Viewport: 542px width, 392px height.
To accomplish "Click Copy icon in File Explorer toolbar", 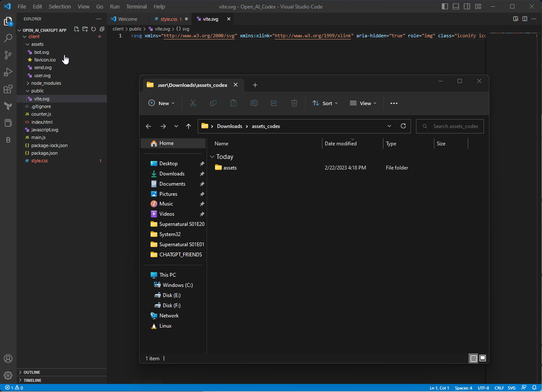I will coord(213,103).
